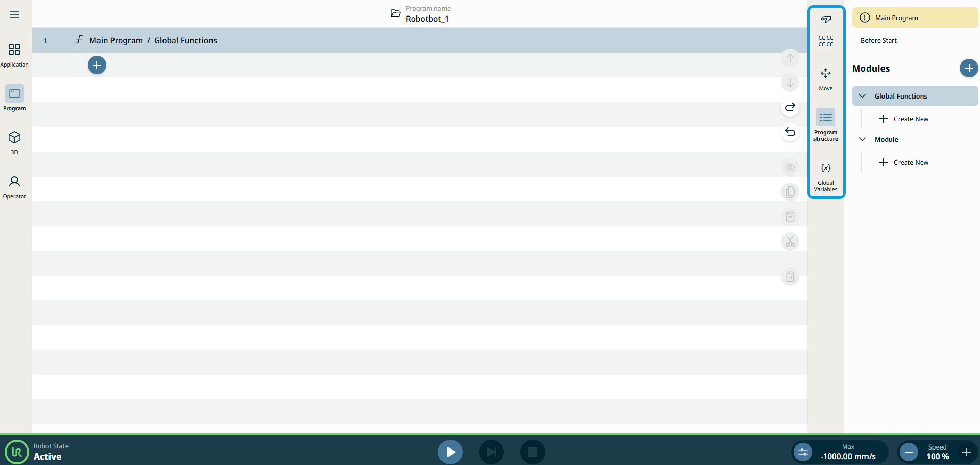Select Main Program in the tree
The height and width of the screenshot is (465, 980).
(x=896, y=18)
